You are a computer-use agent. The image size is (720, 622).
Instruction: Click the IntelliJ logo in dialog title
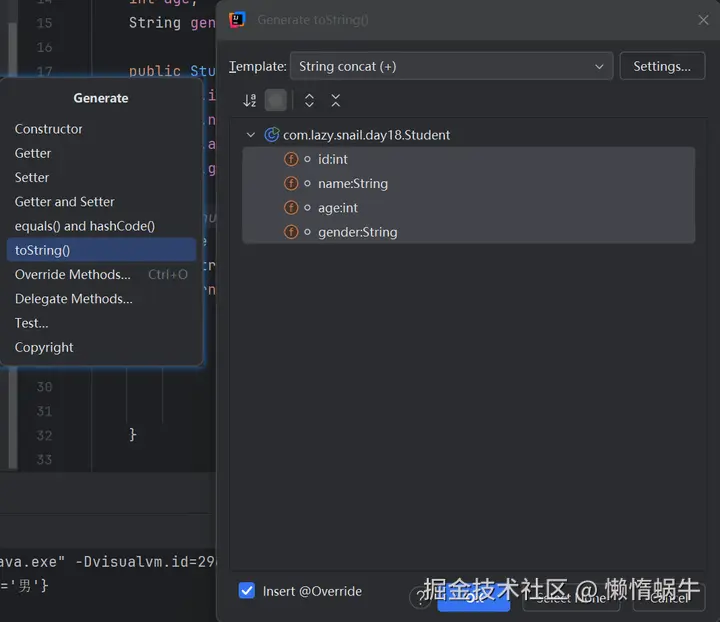tap(237, 20)
